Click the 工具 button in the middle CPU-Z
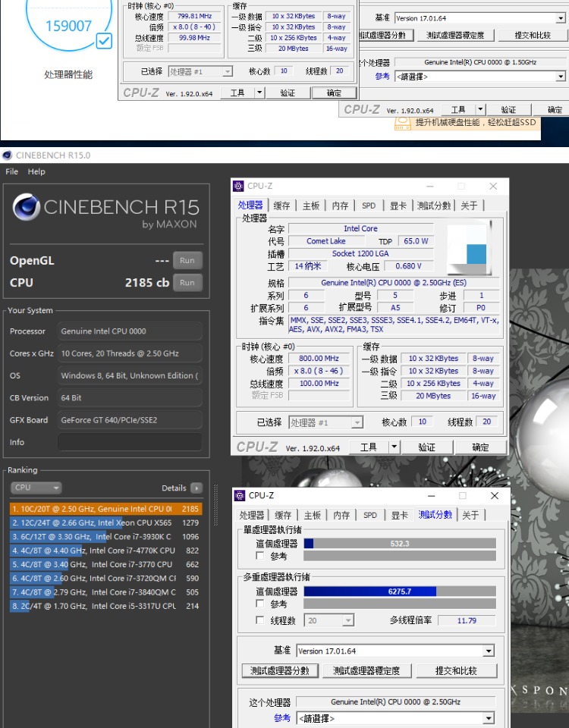This screenshot has height=728, width=569. (369, 447)
